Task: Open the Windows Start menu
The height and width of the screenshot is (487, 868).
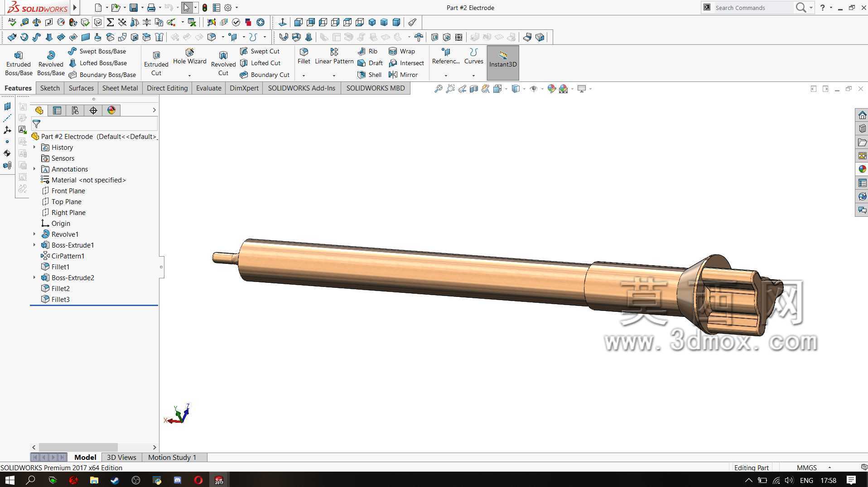Action: [10, 480]
